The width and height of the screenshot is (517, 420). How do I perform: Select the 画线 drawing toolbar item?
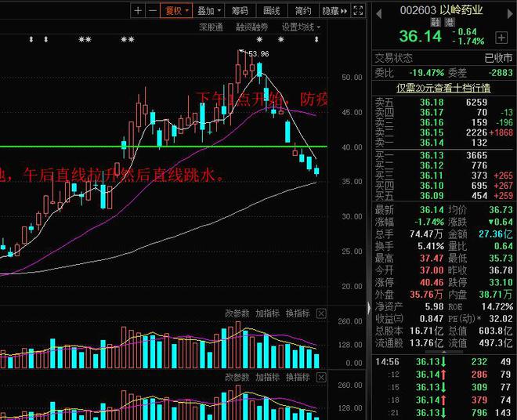tap(271, 11)
